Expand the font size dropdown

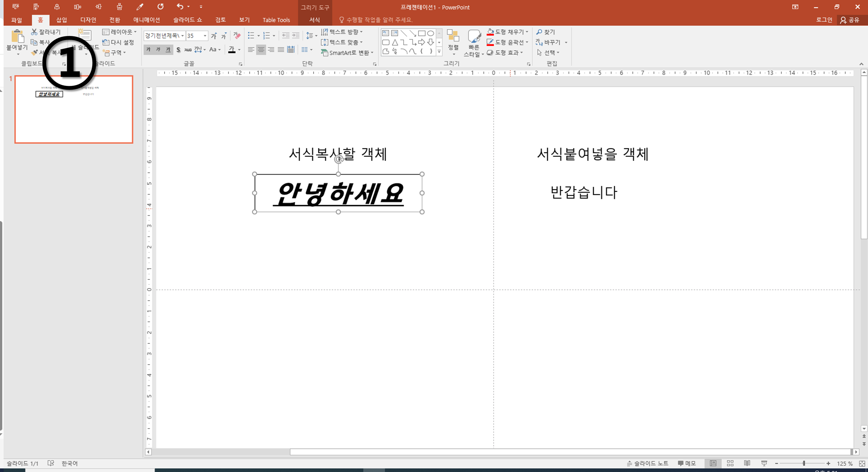205,35
